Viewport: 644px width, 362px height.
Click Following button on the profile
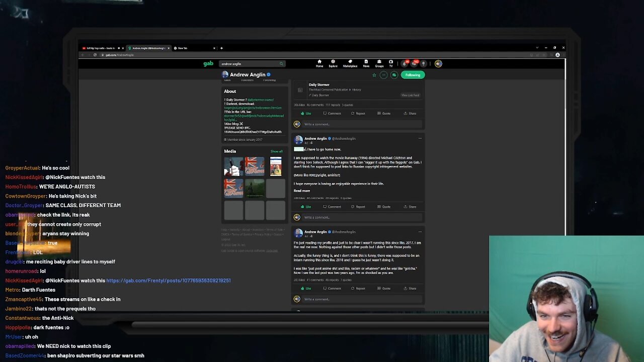click(413, 75)
